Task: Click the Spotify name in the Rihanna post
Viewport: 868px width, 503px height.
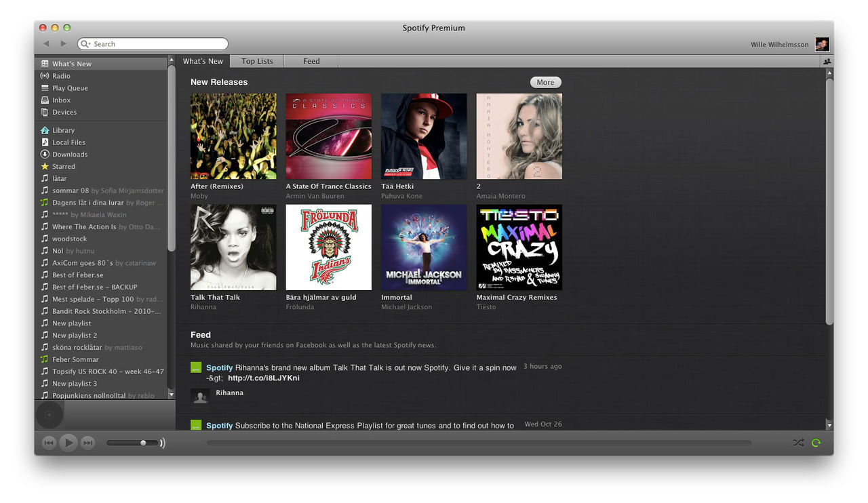Action: click(220, 368)
